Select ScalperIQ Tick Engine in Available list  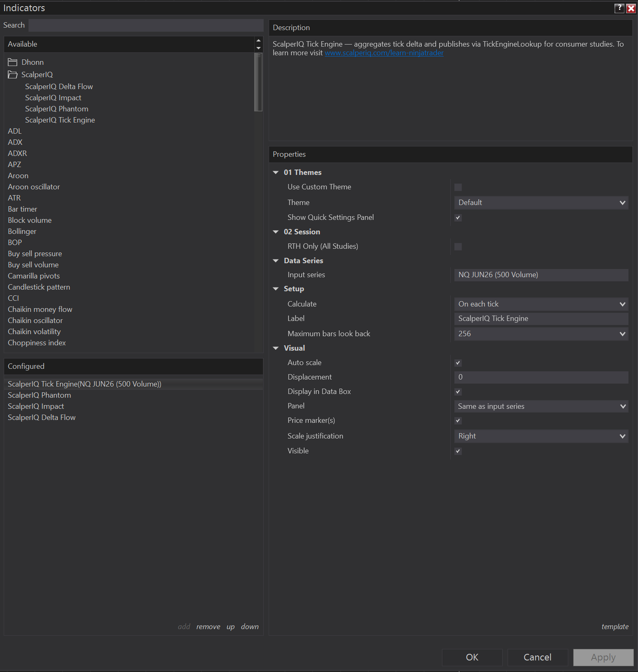(60, 120)
